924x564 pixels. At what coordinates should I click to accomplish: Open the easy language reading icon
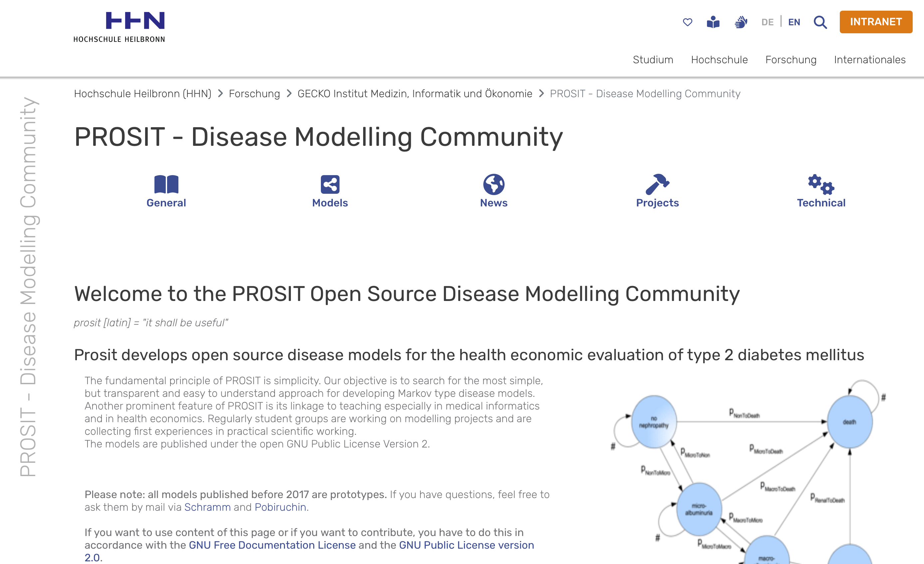(x=713, y=22)
